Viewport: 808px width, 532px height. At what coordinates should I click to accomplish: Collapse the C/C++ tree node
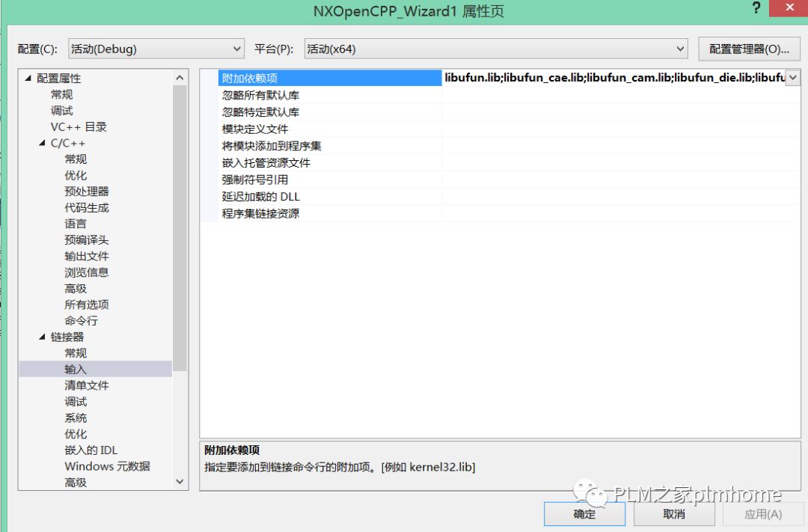(42, 143)
